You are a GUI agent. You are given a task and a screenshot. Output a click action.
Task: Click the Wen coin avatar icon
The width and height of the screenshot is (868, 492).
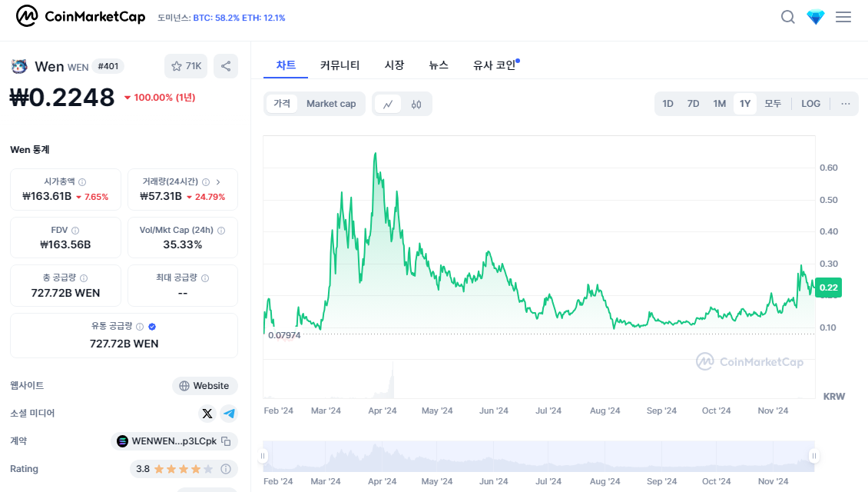tap(19, 66)
